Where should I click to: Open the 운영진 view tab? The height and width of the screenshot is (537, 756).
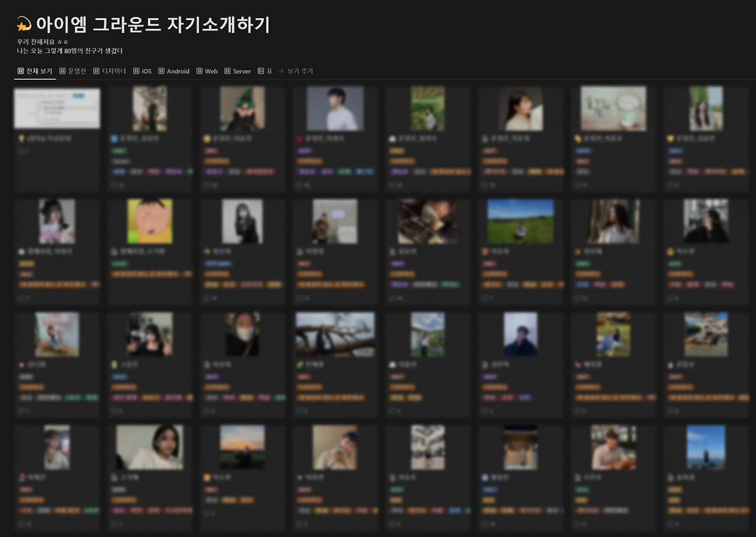click(x=73, y=71)
